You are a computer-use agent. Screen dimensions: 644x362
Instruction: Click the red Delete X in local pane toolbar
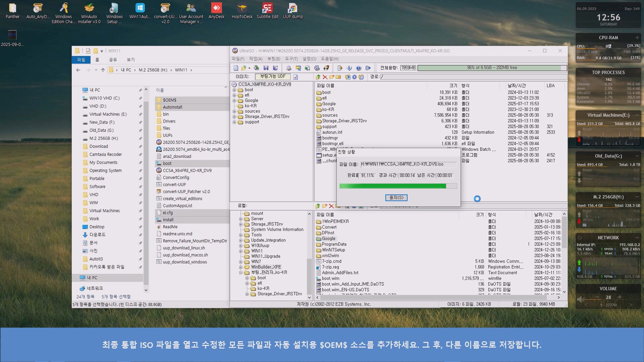click(x=331, y=206)
